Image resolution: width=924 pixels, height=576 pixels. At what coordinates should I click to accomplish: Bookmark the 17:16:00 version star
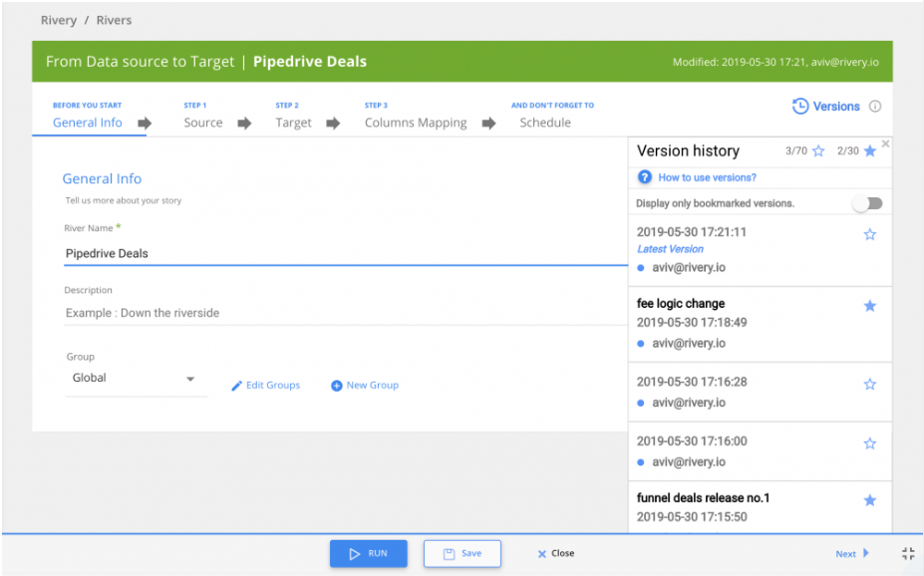click(870, 443)
